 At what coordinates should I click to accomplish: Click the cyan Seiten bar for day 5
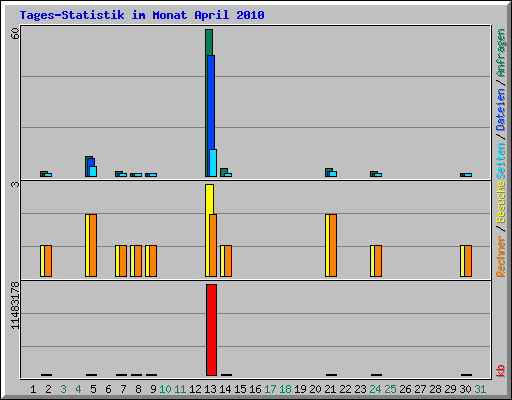(x=93, y=171)
